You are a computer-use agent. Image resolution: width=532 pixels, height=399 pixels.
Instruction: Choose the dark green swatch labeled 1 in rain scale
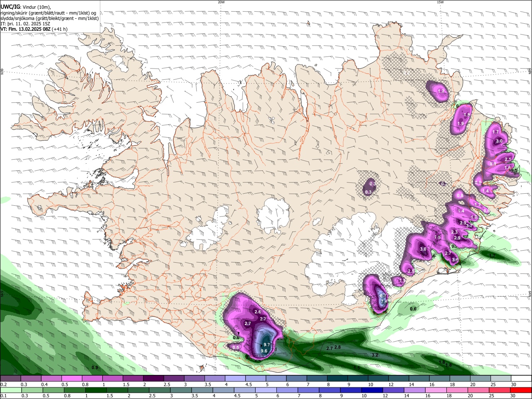click(96, 390)
